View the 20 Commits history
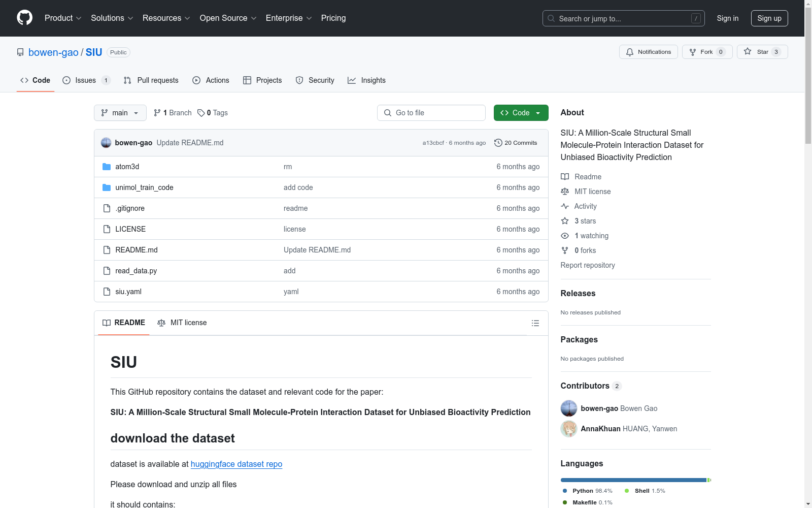Image resolution: width=812 pixels, height=508 pixels. click(x=516, y=143)
